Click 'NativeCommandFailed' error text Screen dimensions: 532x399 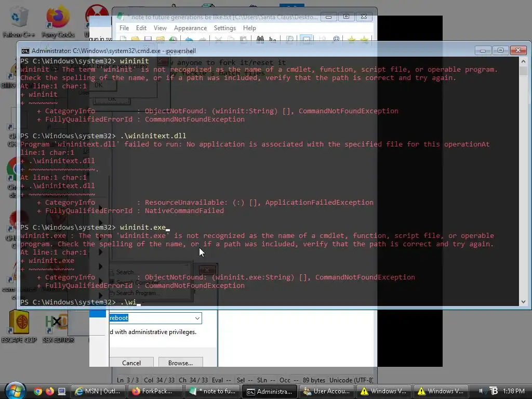tap(184, 211)
